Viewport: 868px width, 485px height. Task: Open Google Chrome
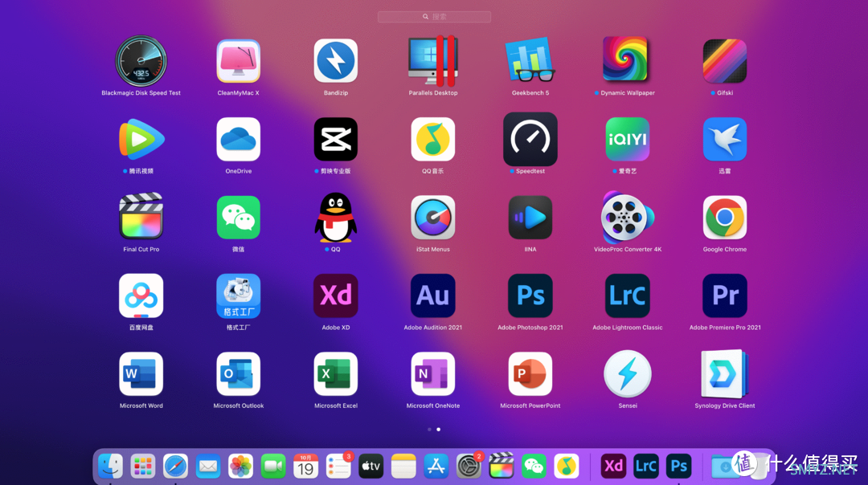click(x=725, y=218)
